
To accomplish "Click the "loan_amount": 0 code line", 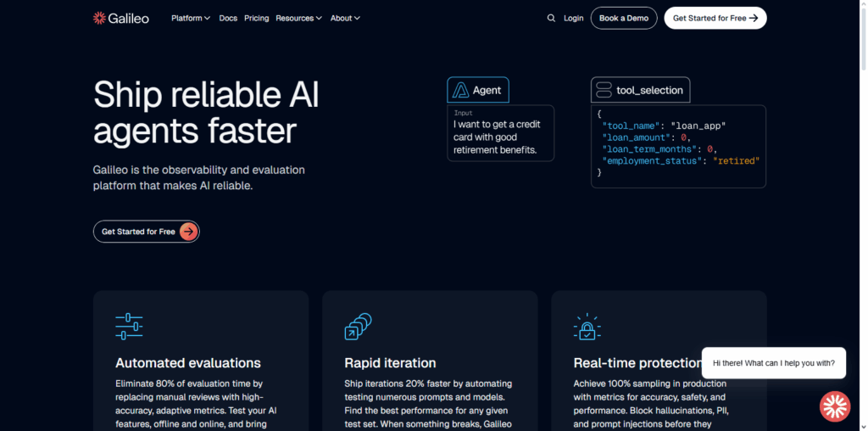I will [x=647, y=137].
